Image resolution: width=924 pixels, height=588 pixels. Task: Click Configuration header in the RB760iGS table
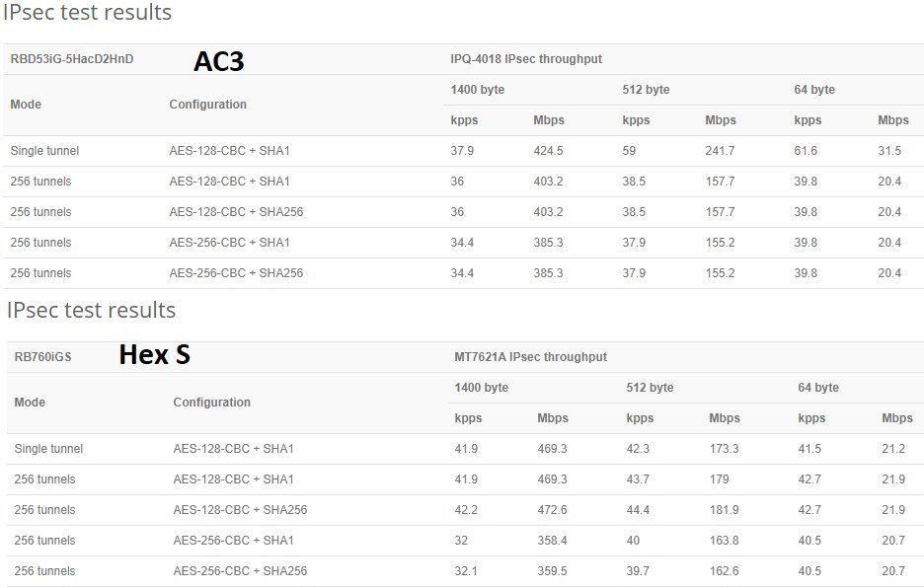(x=211, y=403)
